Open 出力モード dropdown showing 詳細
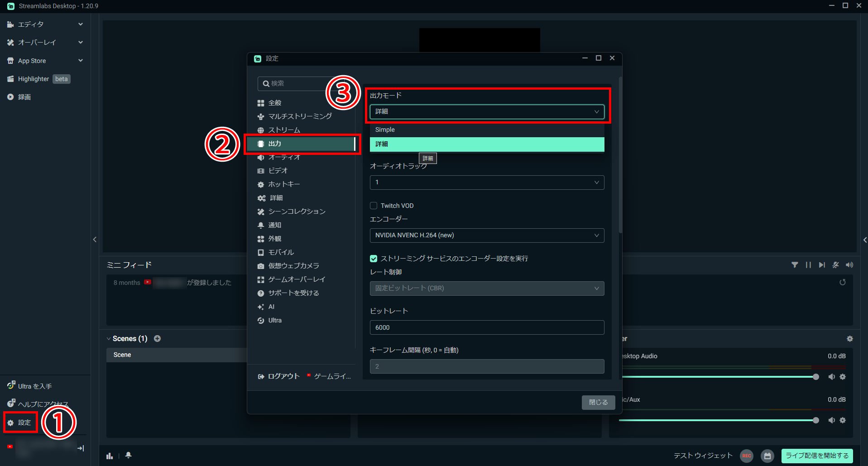This screenshot has width=868, height=466. coord(487,111)
